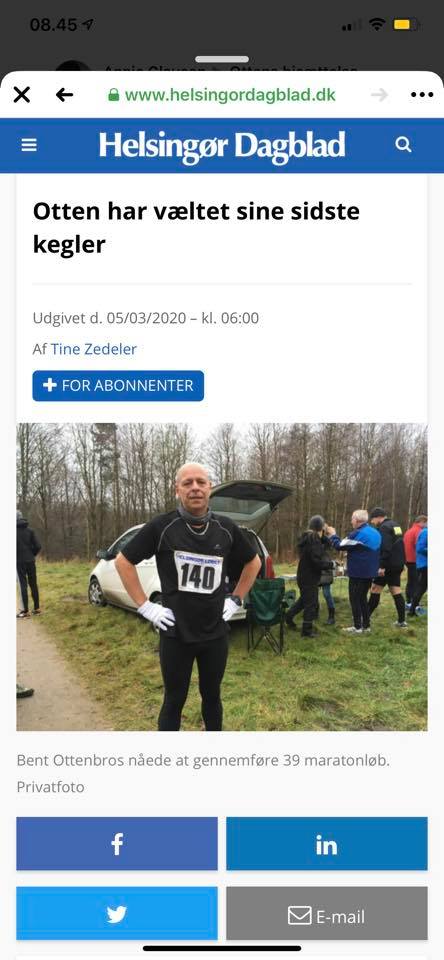This screenshot has width=444, height=960.
Task: Tap the green padlock security icon
Action: point(113,95)
